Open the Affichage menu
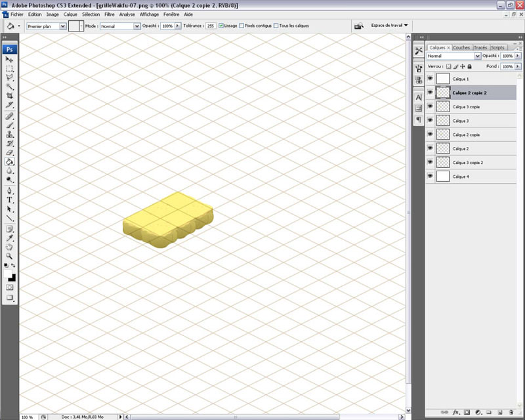This screenshot has width=525, height=420. click(149, 14)
